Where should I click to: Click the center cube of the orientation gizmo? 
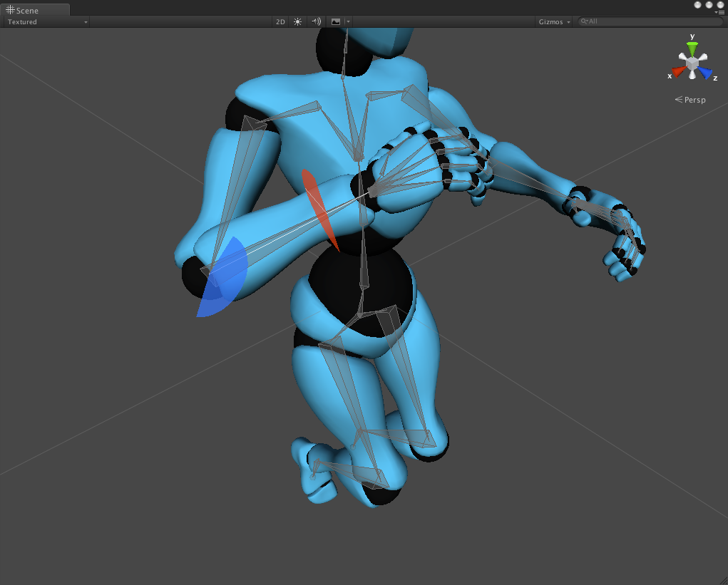point(692,63)
